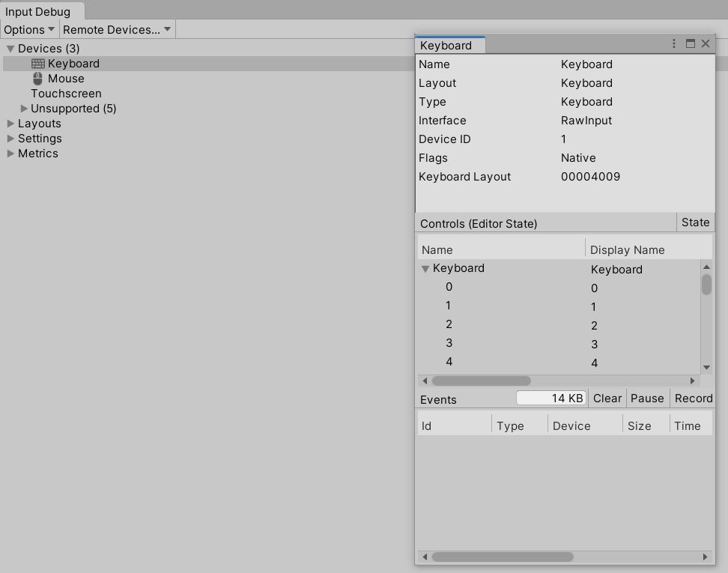Click the Device ID value 1

(563, 139)
